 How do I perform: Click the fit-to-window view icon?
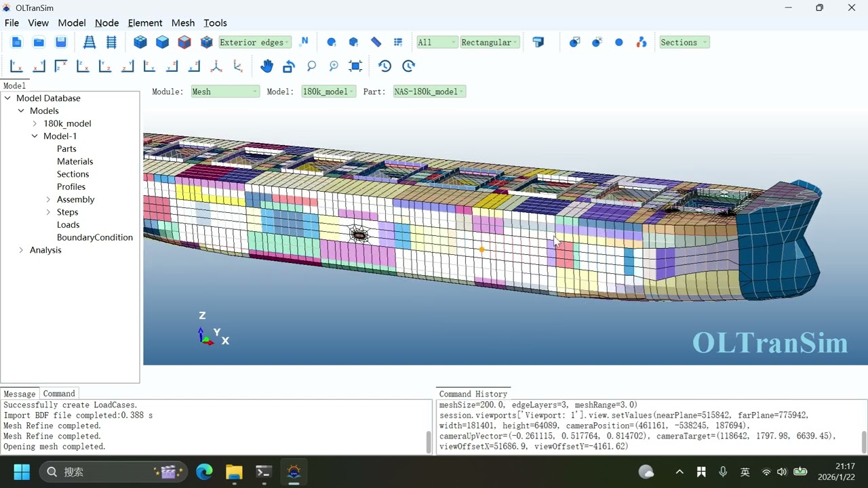coord(355,66)
